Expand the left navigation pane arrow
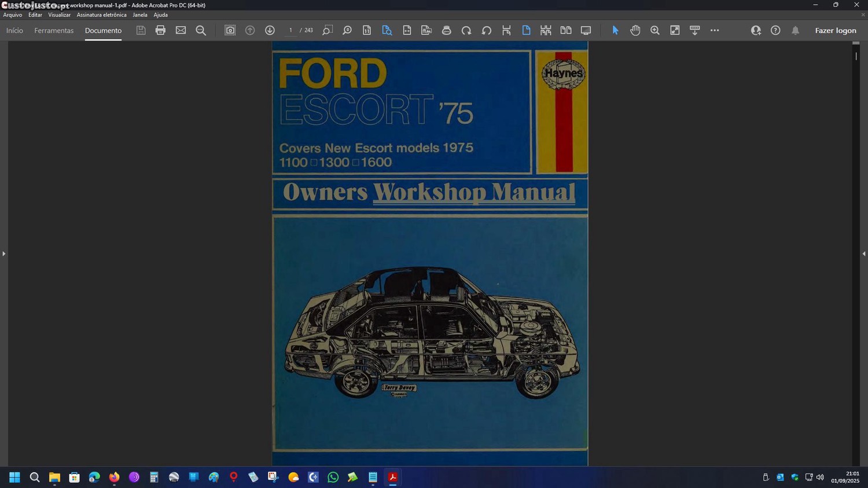Image resolution: width=868 pixels, height=488 pixels. (3, 254)
